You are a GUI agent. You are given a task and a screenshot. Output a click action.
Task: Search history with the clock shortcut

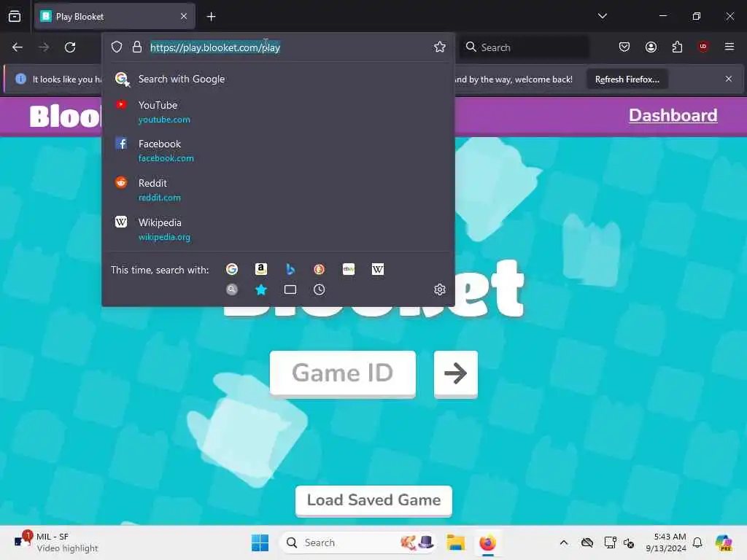(320, 289)
